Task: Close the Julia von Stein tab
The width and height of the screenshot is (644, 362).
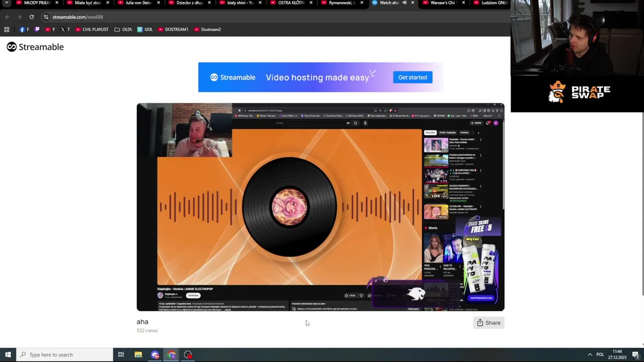Action: tap(158, 3)
